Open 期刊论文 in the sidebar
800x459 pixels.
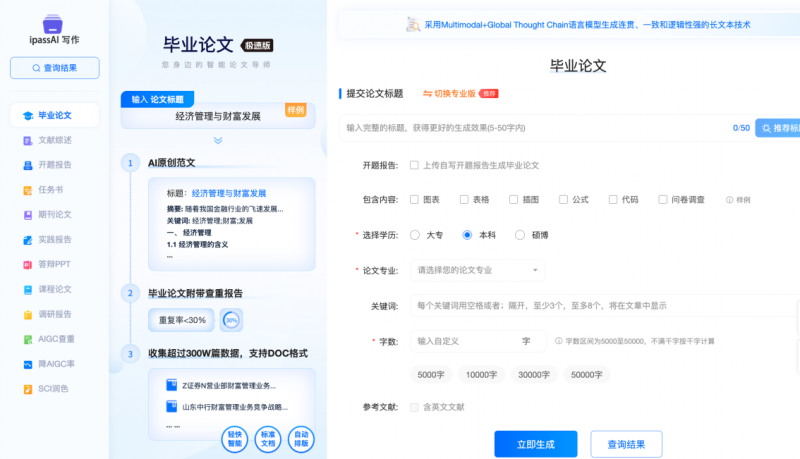coord(55,215)
